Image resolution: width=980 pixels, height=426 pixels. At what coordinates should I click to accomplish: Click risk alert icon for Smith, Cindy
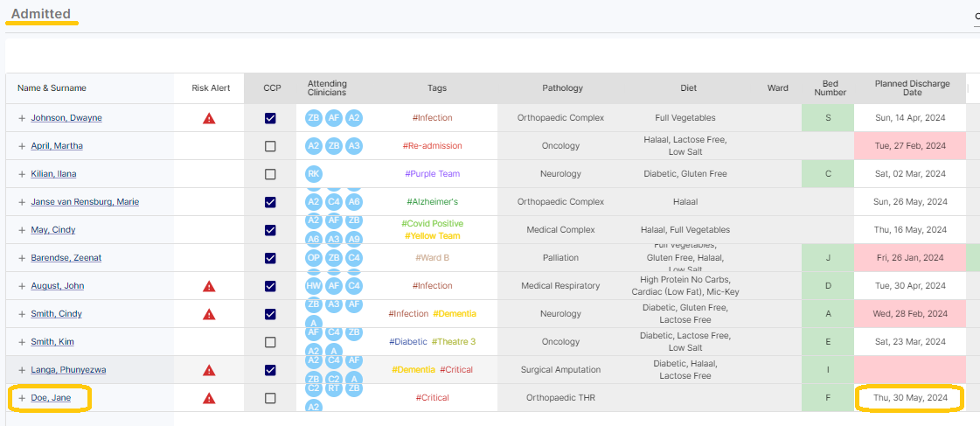pos(209,314)
